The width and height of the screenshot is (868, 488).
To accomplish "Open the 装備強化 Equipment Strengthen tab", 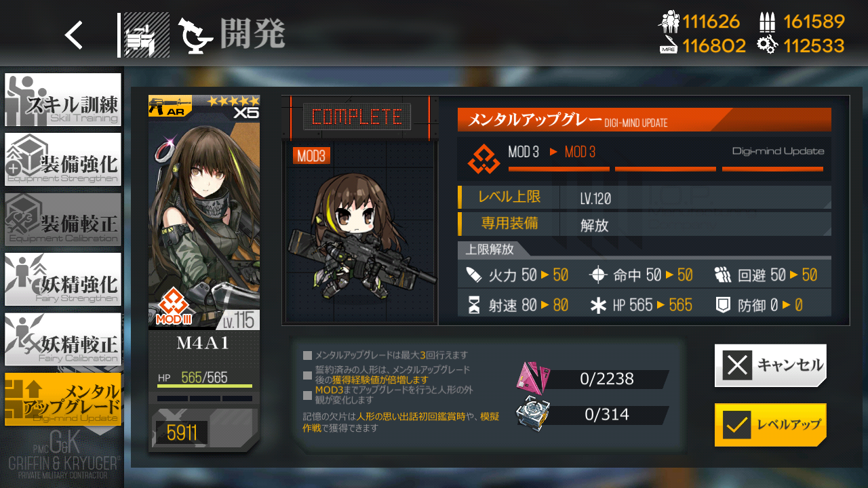I will click(x=63, y=159).
